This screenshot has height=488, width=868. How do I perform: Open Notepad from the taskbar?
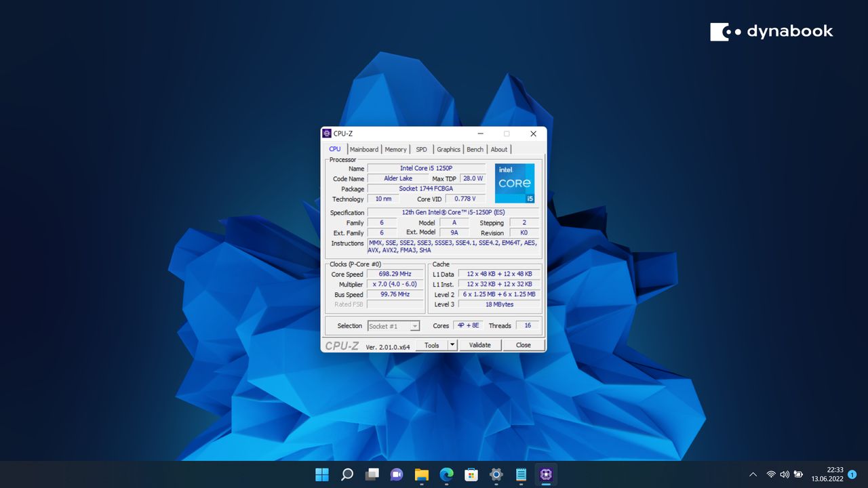pyautogui.click(x=521, y=475)
